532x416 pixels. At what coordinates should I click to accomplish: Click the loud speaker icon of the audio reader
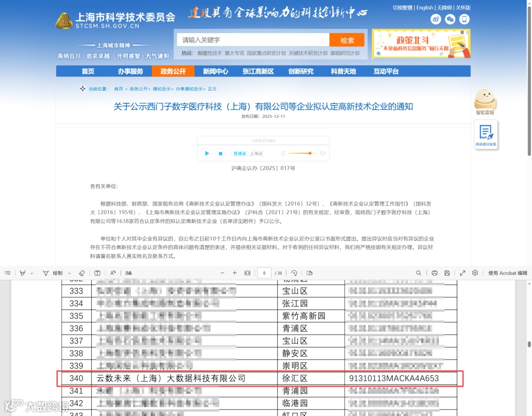click(323, 153)
